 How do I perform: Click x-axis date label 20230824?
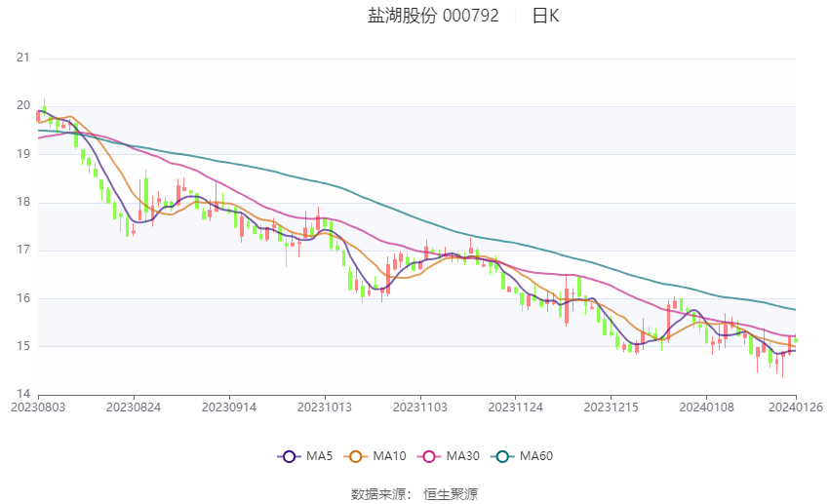point(134,407)
